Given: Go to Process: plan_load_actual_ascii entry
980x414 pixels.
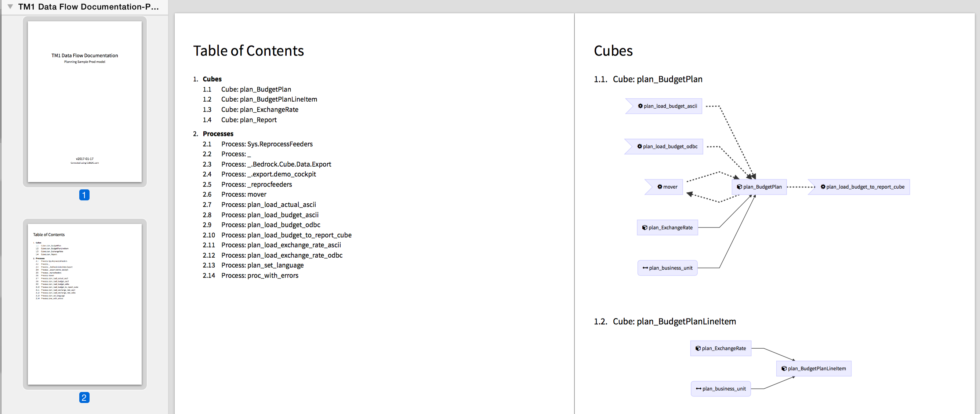Looking at the screenshot, I should click(x=269, y=205).
